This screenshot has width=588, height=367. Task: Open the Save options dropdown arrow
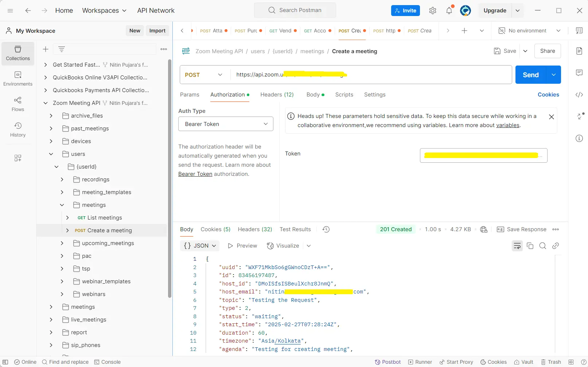pyautogui.click(x=525, y=51)
